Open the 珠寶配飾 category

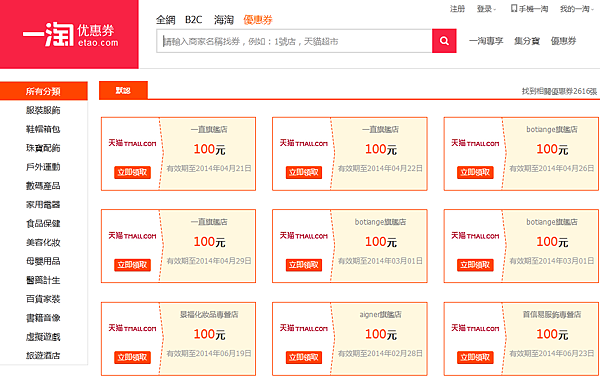tap(43, 148)
